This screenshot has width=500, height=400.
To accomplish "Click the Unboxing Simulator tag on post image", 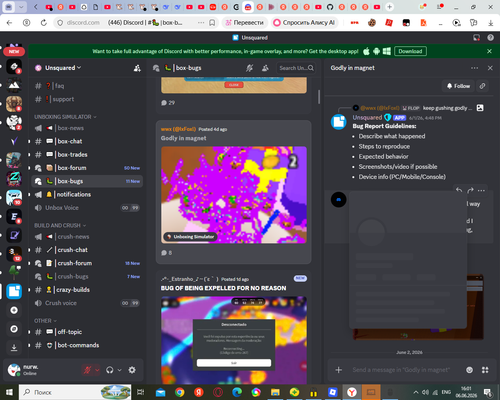I will coord(190,237).
